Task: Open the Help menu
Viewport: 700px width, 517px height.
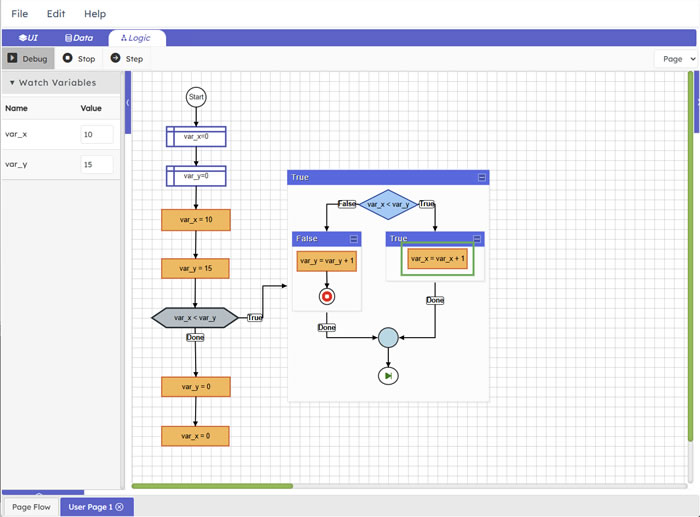Action: [x=95, y=14]
